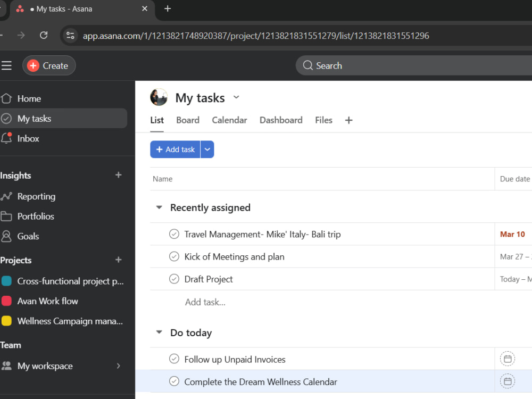The width and height of the screenshot is (532, 399).
Task: Reload the page with browser refresh icon
Action: 44,35
